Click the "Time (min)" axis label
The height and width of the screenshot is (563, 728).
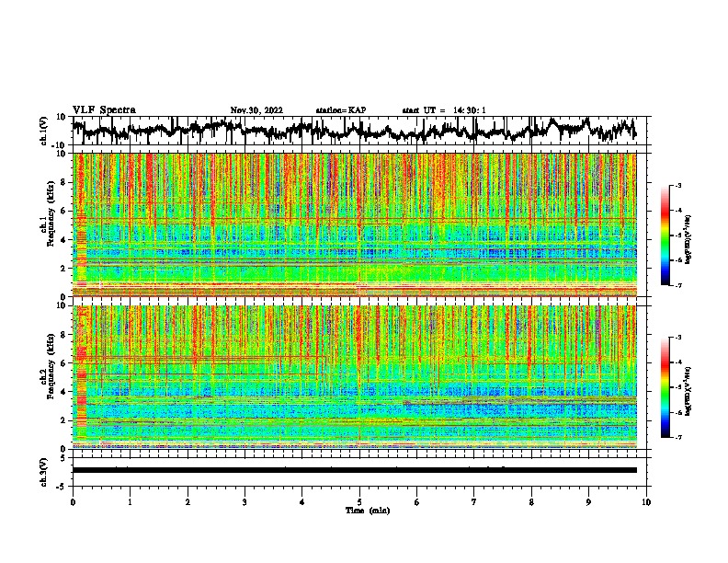click(x=368, y=511)
